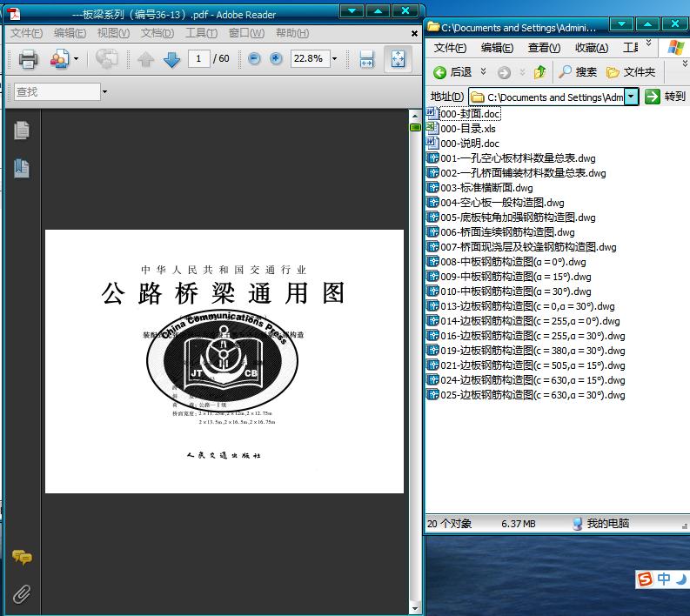Click the Windows flag logo in Explorer
Image resolution: width=690 pixels, height=616 pixels.
pyautogui.click(x=675, y=47)
